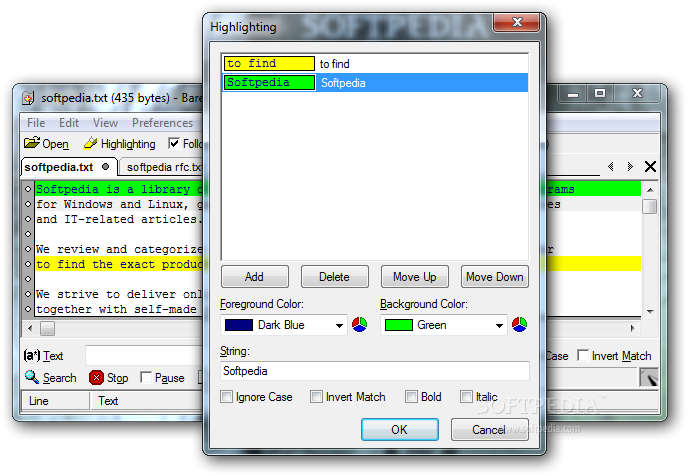Viewport: 688px width, 476px height.
Task: Click the Search magnifier icon
Action: (x=32, y=377)
